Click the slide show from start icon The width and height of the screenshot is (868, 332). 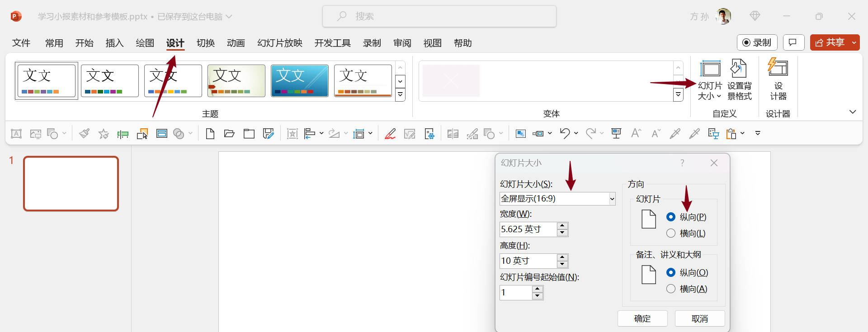616,133
